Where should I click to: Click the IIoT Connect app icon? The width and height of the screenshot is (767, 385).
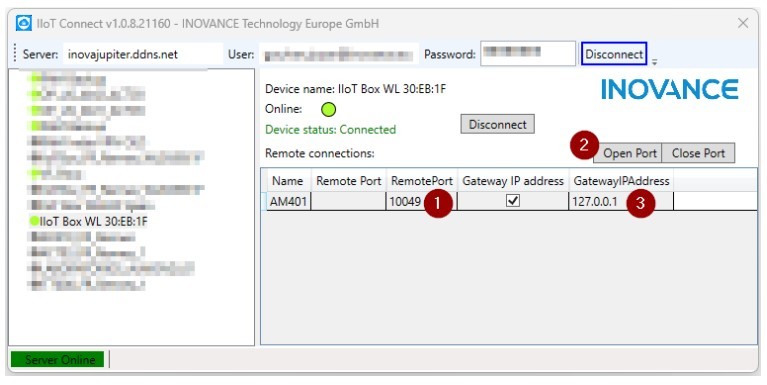coord(23,23)
